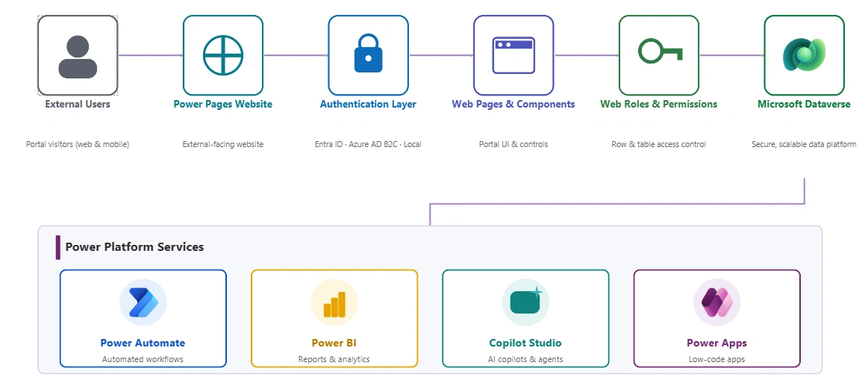Click the Power Pages Website globe icon
The height and width of the screenshot is (392, 868).
pos(223,55)
